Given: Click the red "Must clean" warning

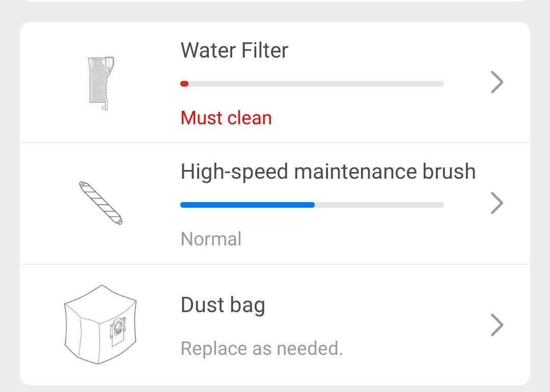Looking at the screenshot, I should point(226,118).
